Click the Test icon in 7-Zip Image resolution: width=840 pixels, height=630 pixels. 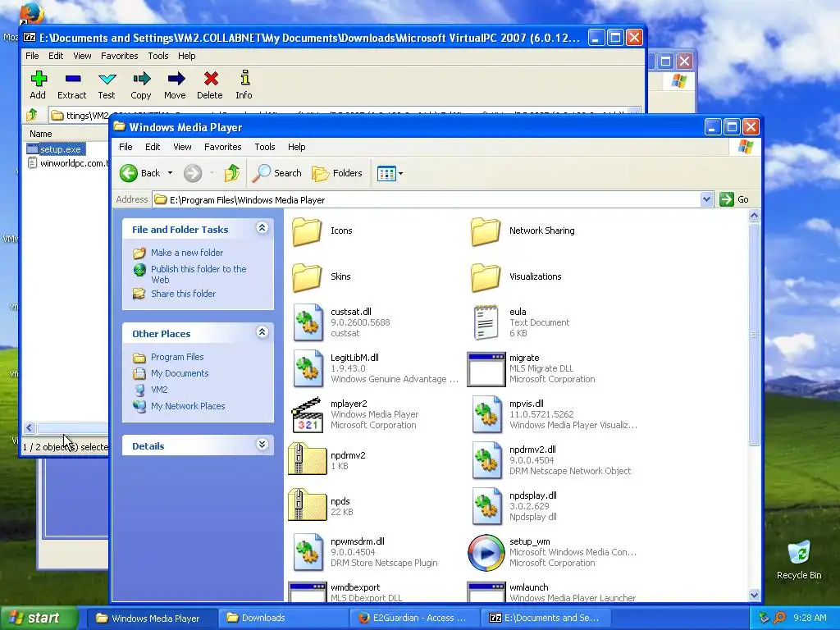[x=107, y=80]
